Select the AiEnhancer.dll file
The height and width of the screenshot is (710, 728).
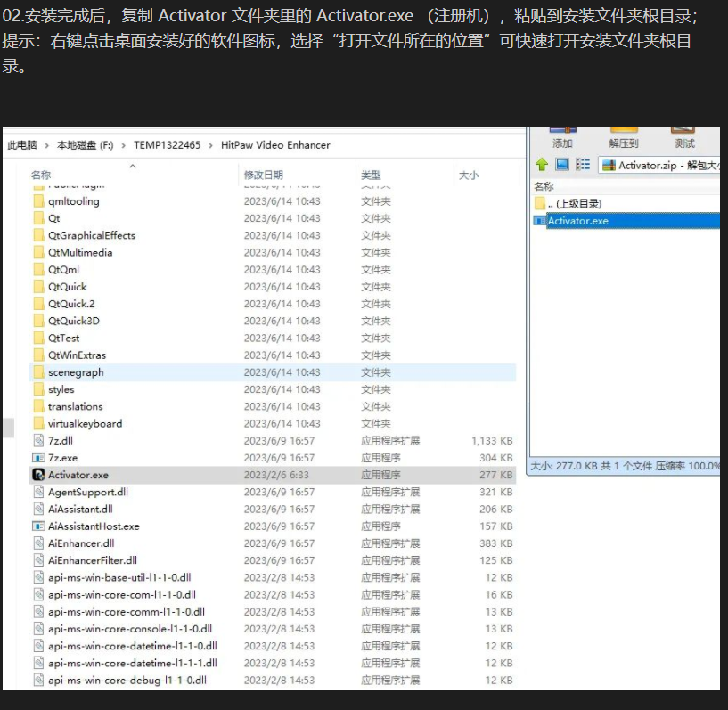point(273,543)
